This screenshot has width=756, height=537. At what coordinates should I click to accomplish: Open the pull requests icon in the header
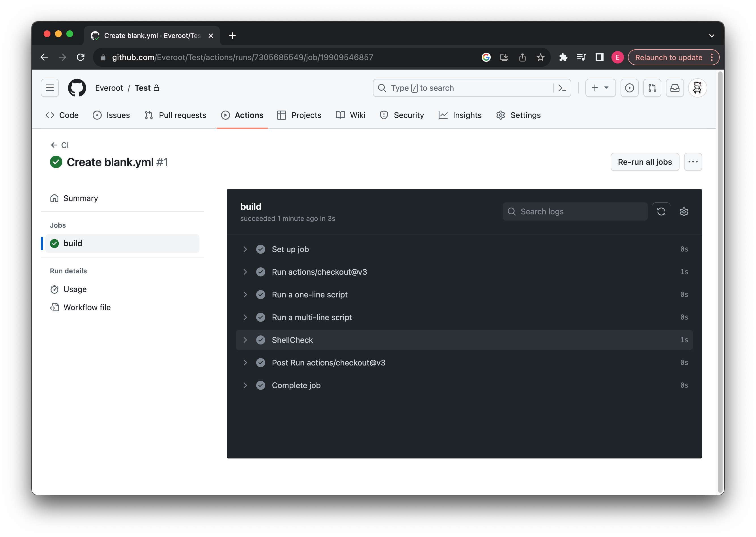(652, 88)
